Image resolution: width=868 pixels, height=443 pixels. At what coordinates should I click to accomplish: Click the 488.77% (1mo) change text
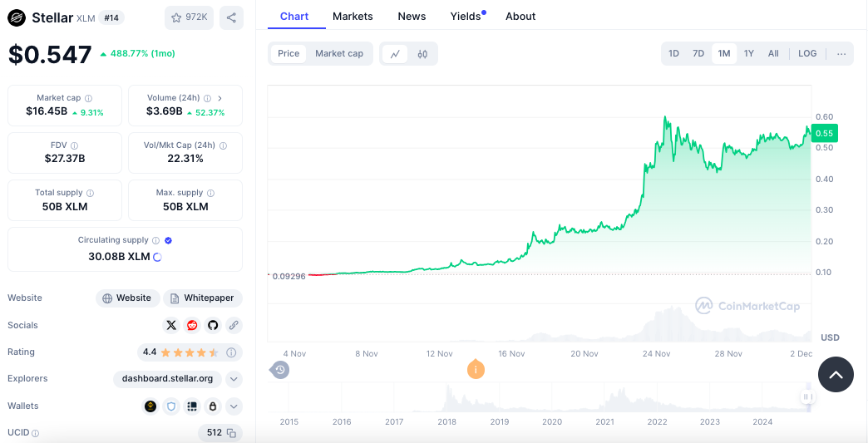pyautogui.click(x=142, y=54)
